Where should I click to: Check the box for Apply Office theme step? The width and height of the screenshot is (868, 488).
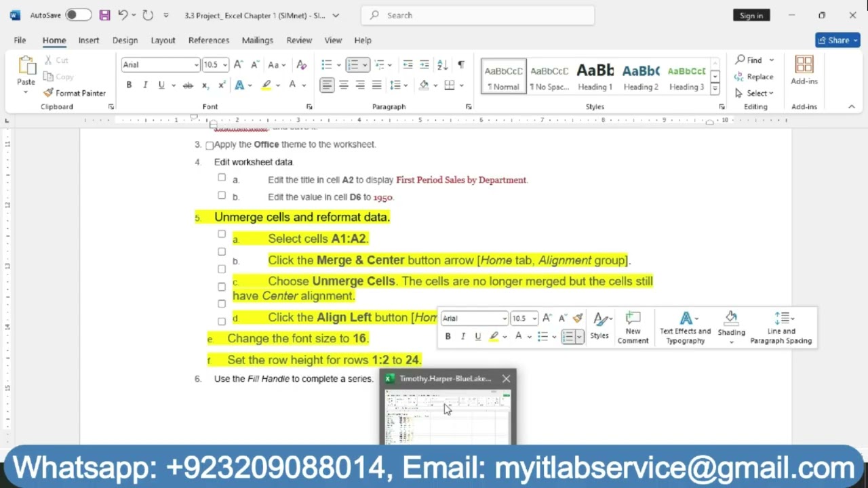tap(210, 145)
